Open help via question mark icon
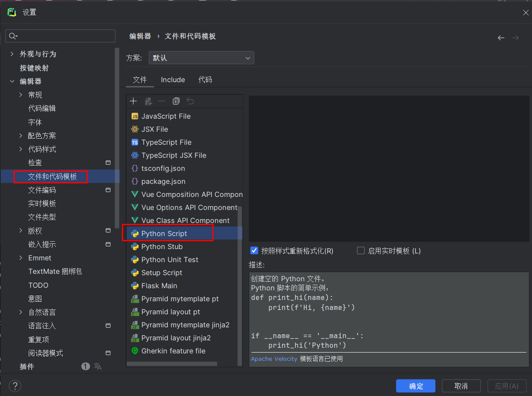Image resolution: width=532 pixels, height=396 pixels. [15, 386]
